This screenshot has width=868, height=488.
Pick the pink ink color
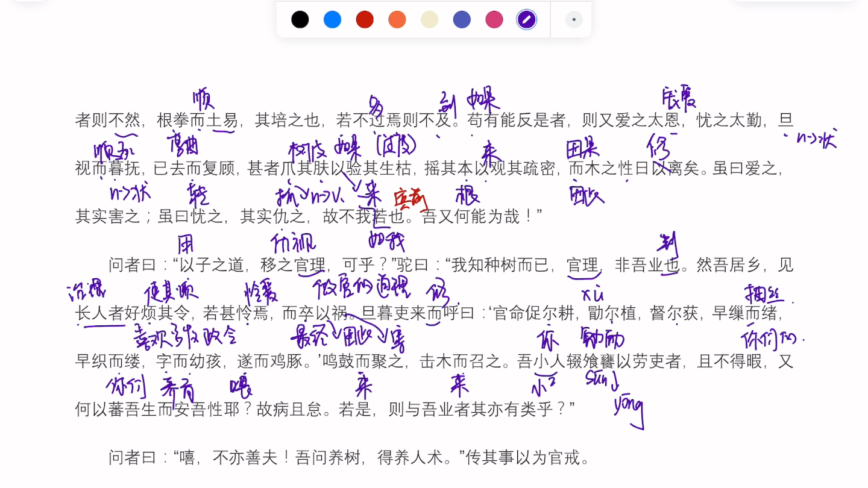click(x=494, y=19)
